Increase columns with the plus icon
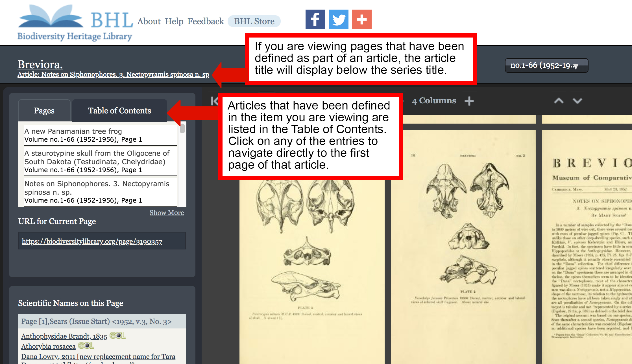 (x=469, y=101)
